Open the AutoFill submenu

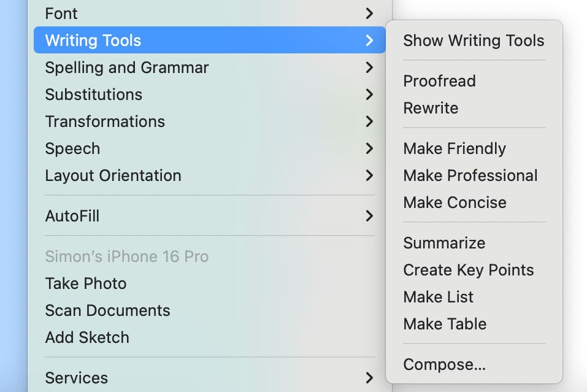pyautogui.click(x=210, y=216)
